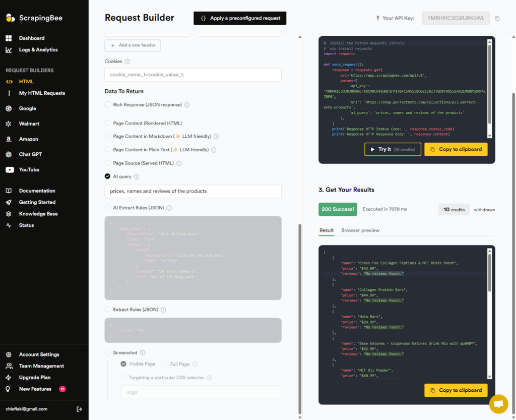This screenshot has width=516, height=420.
Task: Click info icon beside AI query
Action: [137, 177]
